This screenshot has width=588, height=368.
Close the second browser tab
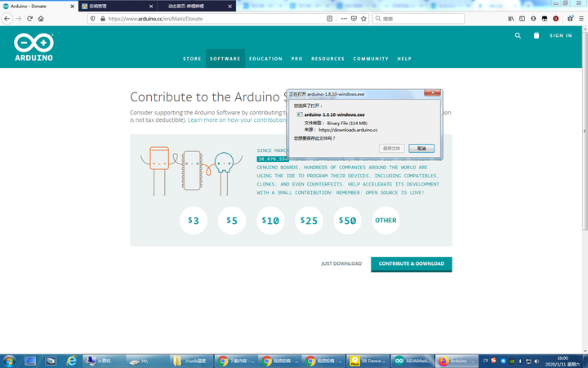151,7
